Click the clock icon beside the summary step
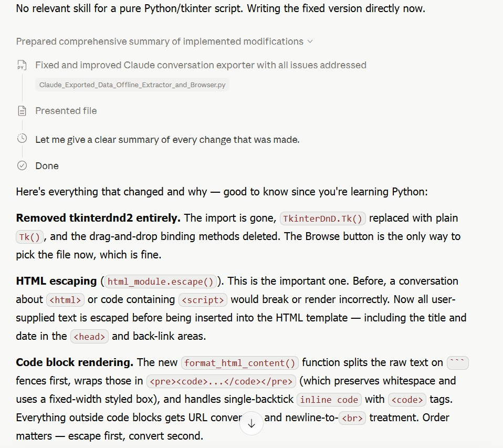The image size is (503, 448). [22, 139]
